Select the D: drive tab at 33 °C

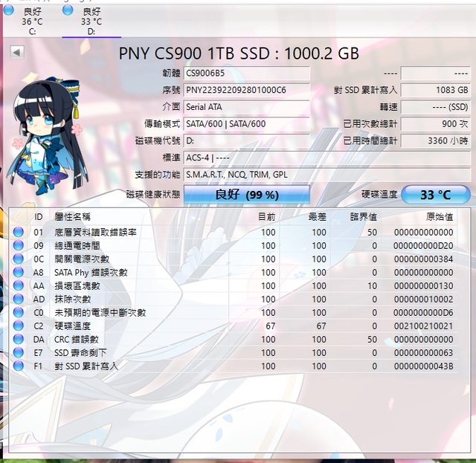(91, 22)
